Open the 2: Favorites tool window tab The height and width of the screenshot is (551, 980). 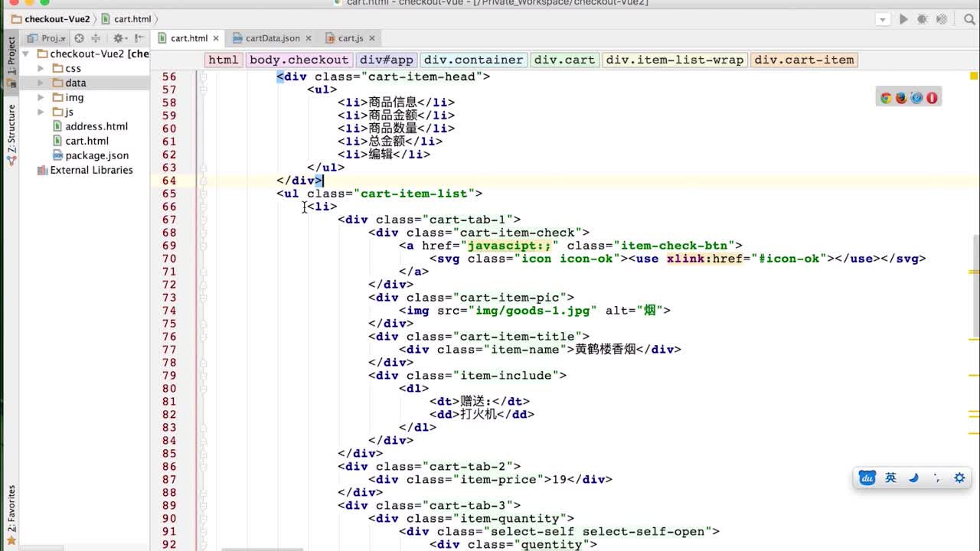tap(11, 515)
